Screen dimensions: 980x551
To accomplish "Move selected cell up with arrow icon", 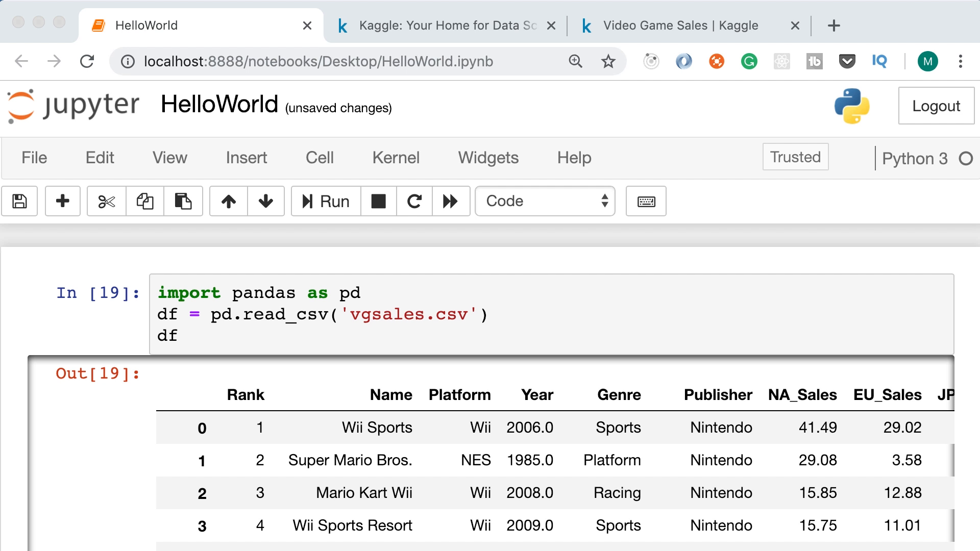I will 228,201.
